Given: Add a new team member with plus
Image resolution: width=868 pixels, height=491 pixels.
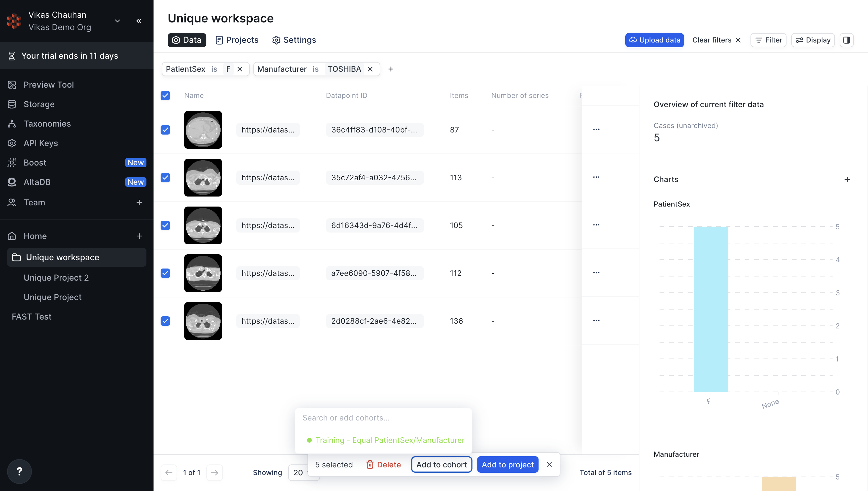Looking at the screenshot, I should pos(139,202).
